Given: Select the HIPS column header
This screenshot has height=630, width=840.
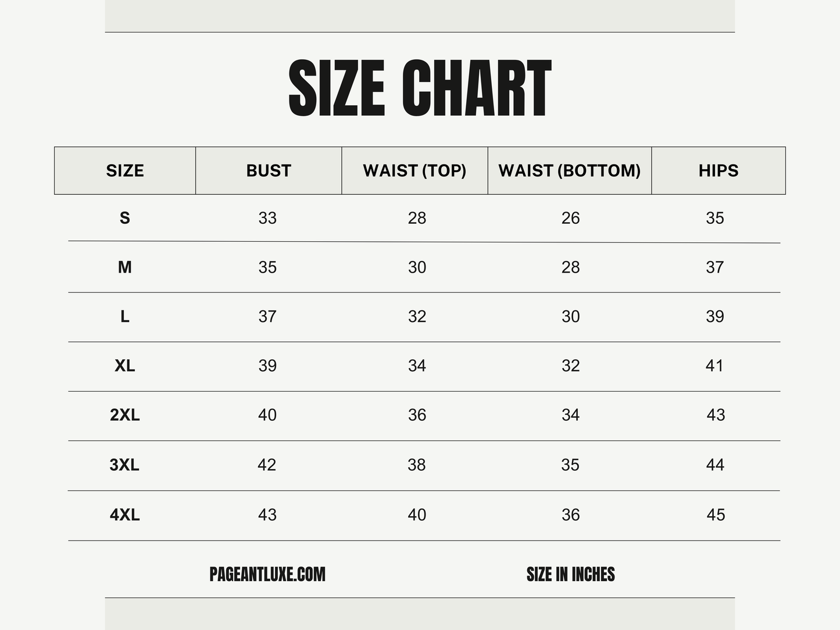Looking at the screenshot, I should pos(719,171).
